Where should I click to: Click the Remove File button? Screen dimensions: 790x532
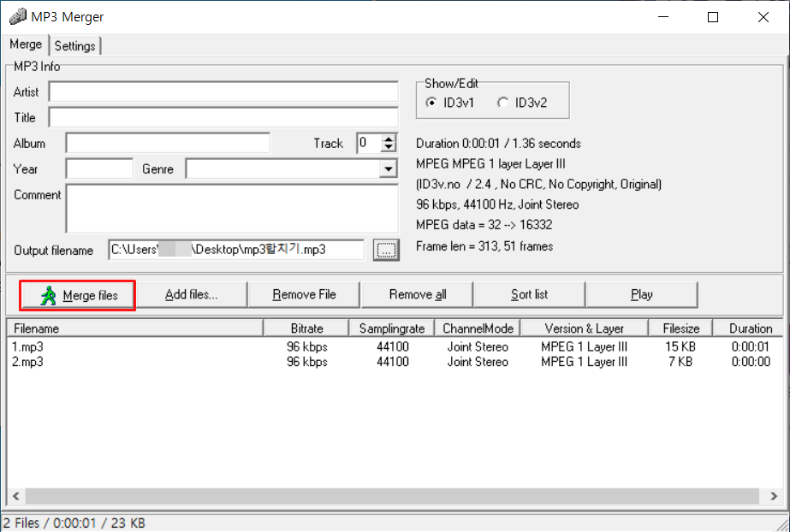point(304,295)
